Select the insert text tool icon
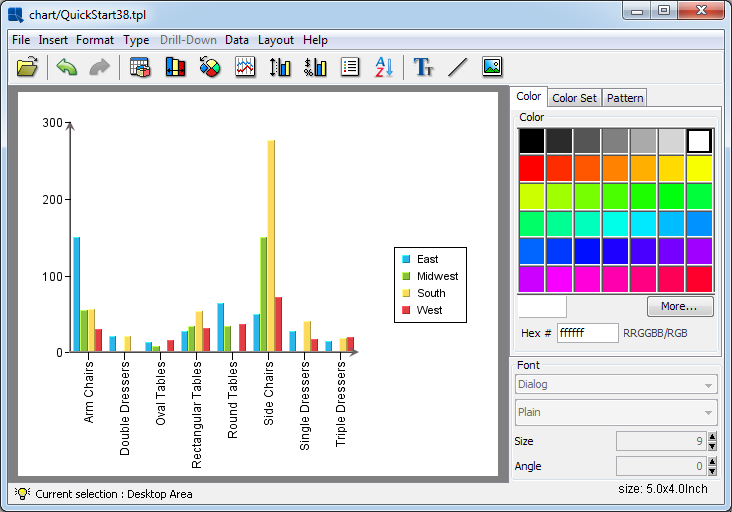 (x=424, y=67)
